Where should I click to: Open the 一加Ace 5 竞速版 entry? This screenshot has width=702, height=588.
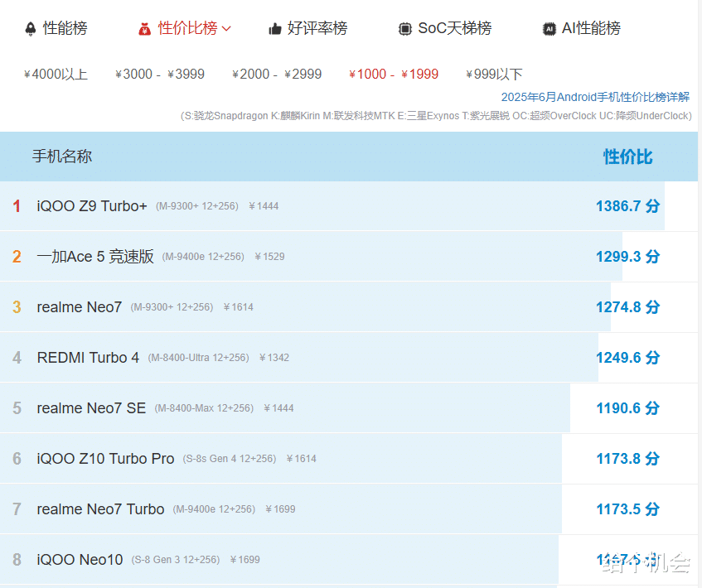coord(95,257)
